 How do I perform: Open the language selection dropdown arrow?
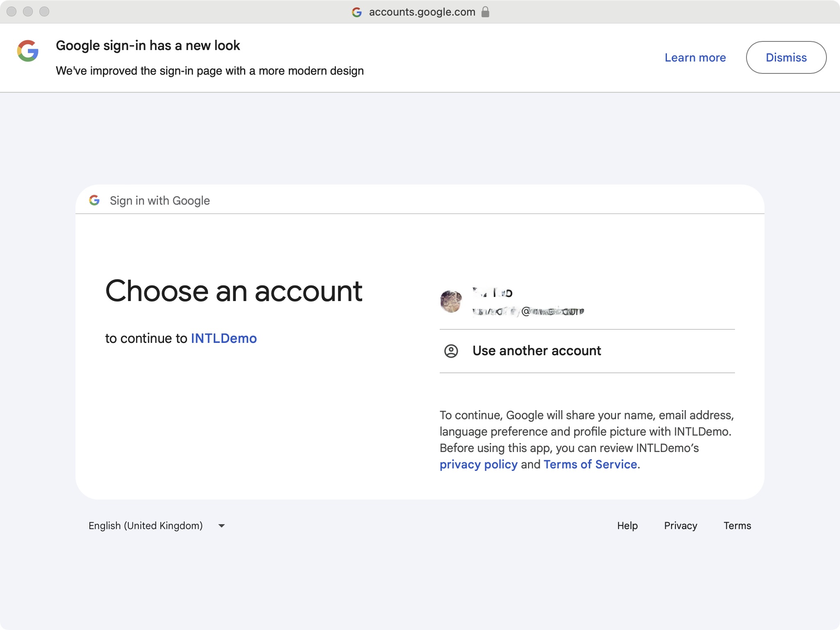tap(221, 526)
